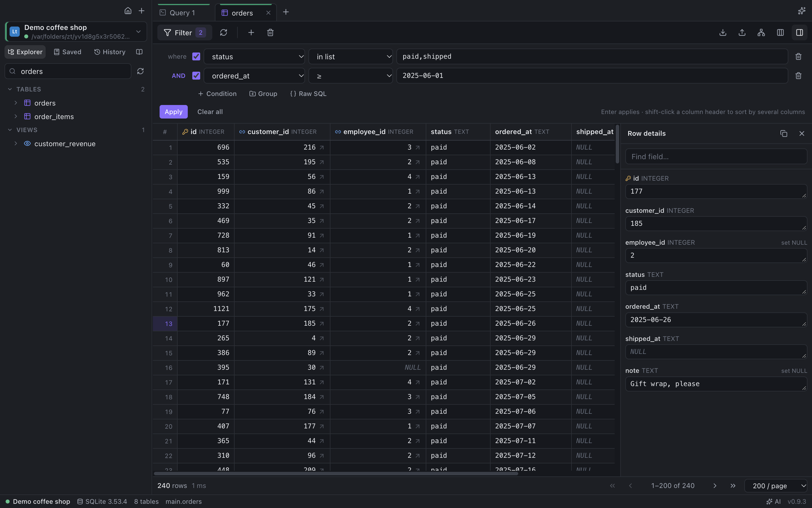Open the docs book icon in sidebar
Screen dimensions: 812x508
click(x=139, y=52)
